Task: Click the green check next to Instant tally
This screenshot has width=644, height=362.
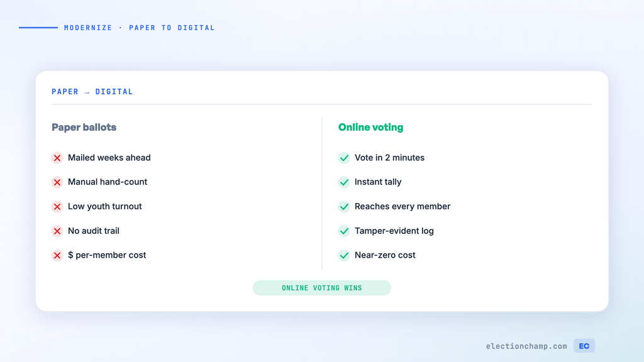Action: pyautogui.click(x=344, y=182)
